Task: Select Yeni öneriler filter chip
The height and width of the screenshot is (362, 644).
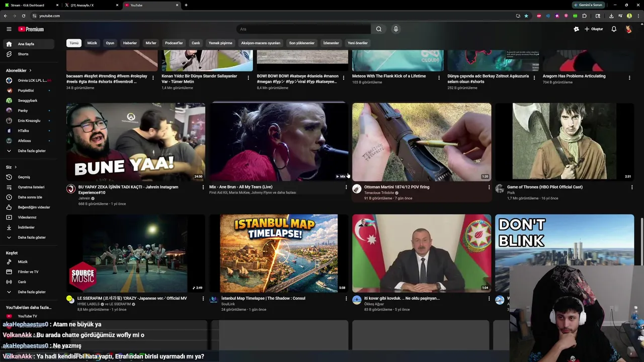Action: click(358, 43)
